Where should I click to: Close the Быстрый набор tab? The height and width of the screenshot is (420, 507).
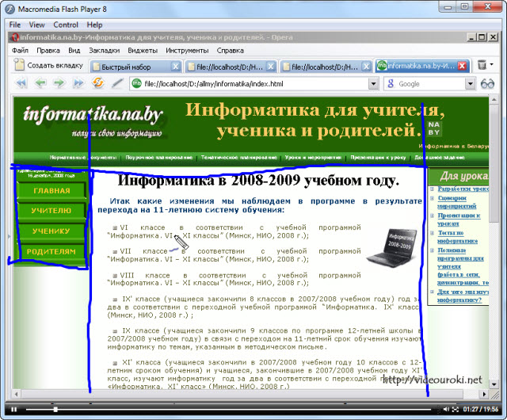[x=176, y=67]
